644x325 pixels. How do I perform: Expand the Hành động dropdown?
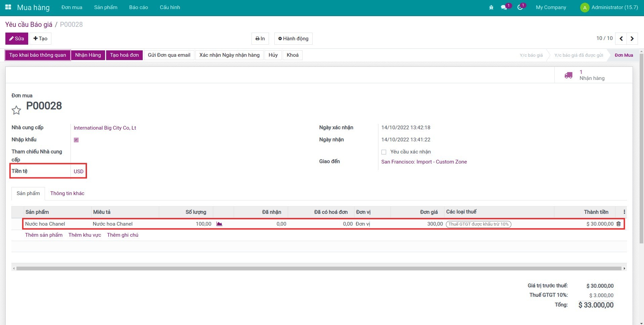pos(293,39)
